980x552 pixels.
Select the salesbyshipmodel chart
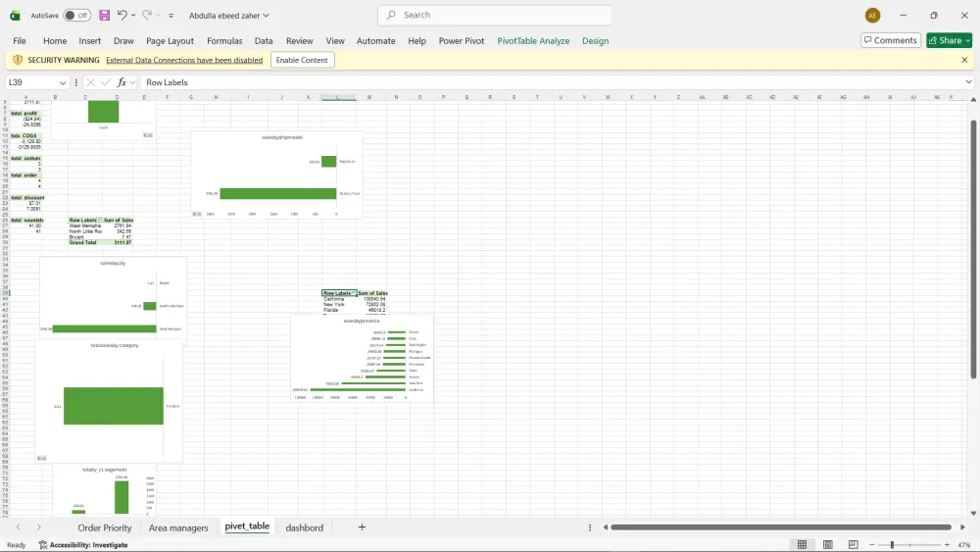(x=276, y=175)
